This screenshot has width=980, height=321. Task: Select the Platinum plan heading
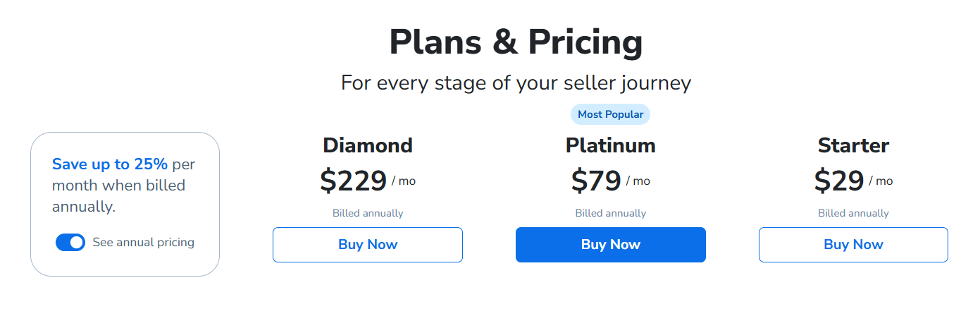[610, 145]
